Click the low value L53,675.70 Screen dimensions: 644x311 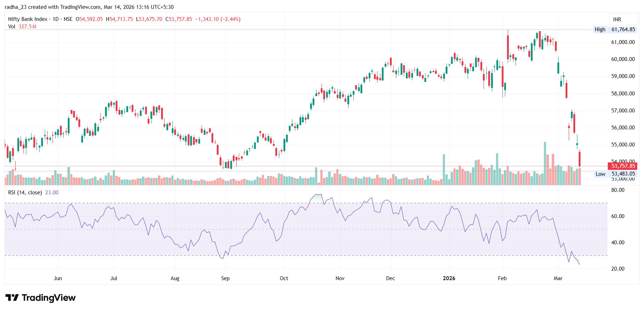coord(149,19)
